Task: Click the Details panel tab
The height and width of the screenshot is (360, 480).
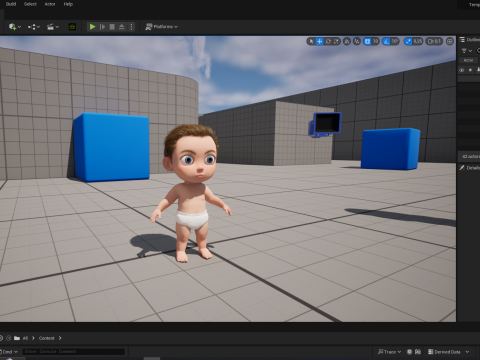Action: click(x=469, y=168)
